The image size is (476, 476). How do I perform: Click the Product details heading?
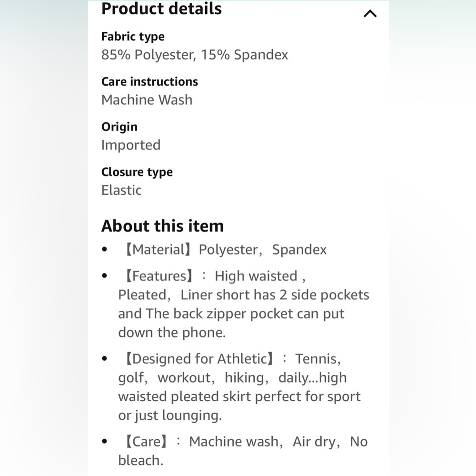pos(161,9)
